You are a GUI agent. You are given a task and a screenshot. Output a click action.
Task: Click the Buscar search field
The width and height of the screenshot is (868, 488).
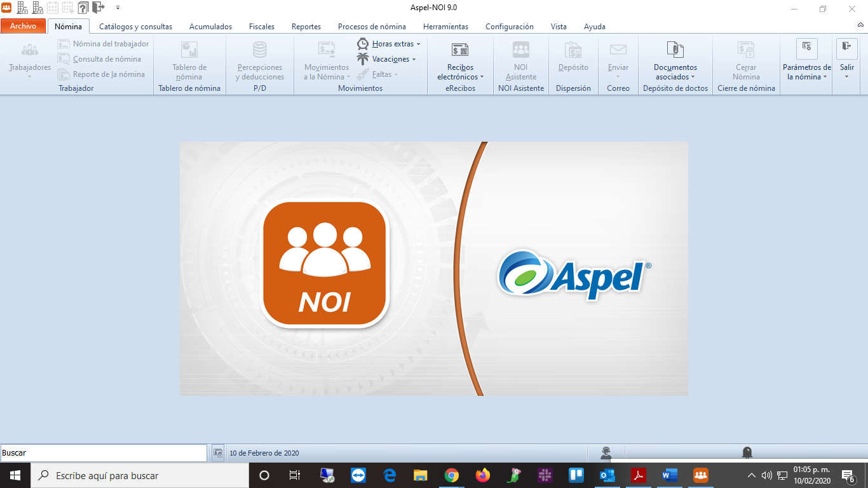[104, 453]
